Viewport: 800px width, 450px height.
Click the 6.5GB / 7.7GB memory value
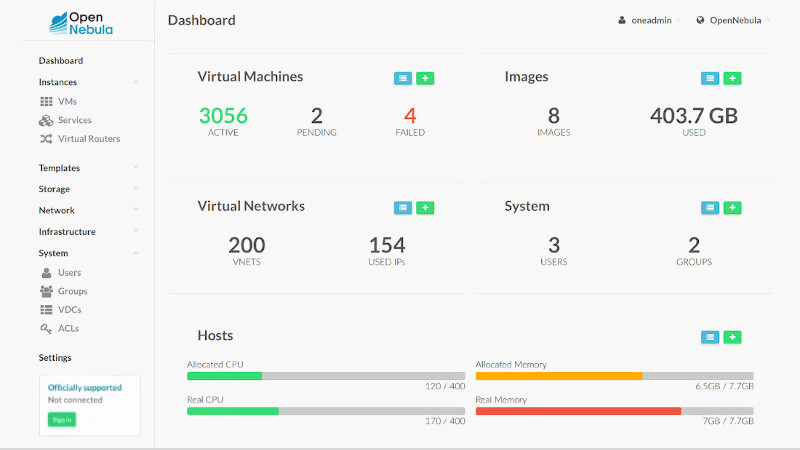tap(724, 386)
